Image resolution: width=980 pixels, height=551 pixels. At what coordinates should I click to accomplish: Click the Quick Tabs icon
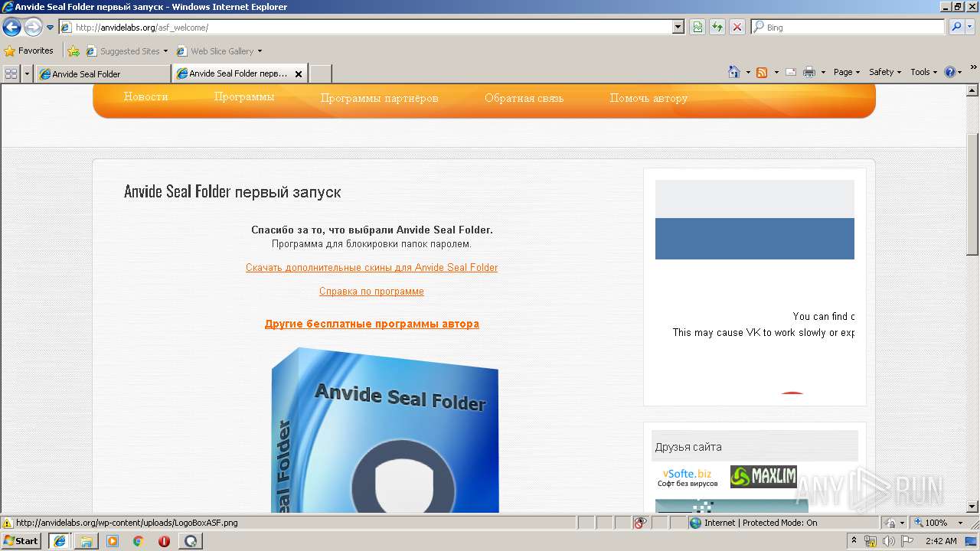tap(11, 73)
